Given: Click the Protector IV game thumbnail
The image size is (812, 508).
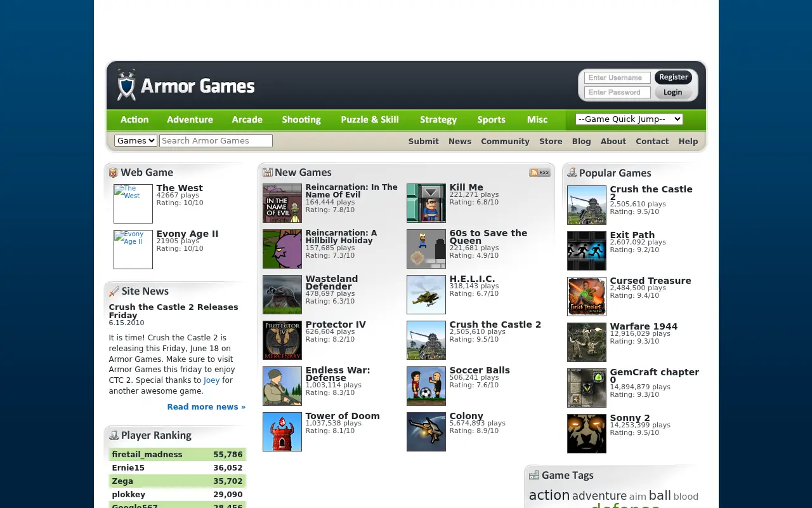Looking at the screenshot, I should click(x=282, y=340).
